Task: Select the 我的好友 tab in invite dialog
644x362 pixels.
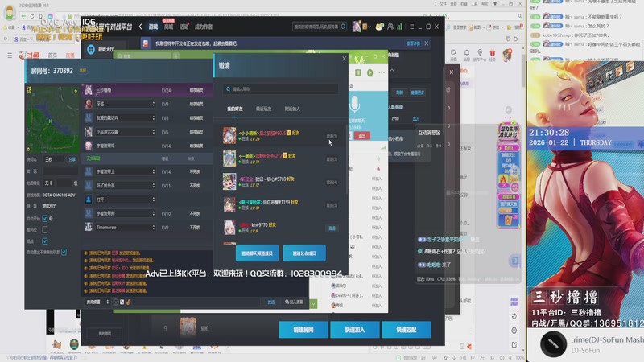Action: pos(235,109)
